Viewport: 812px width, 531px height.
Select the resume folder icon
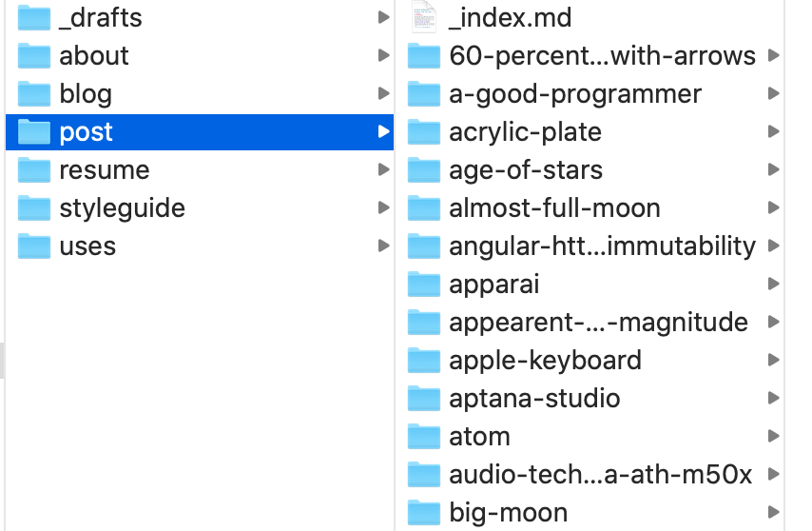[34, 170]
